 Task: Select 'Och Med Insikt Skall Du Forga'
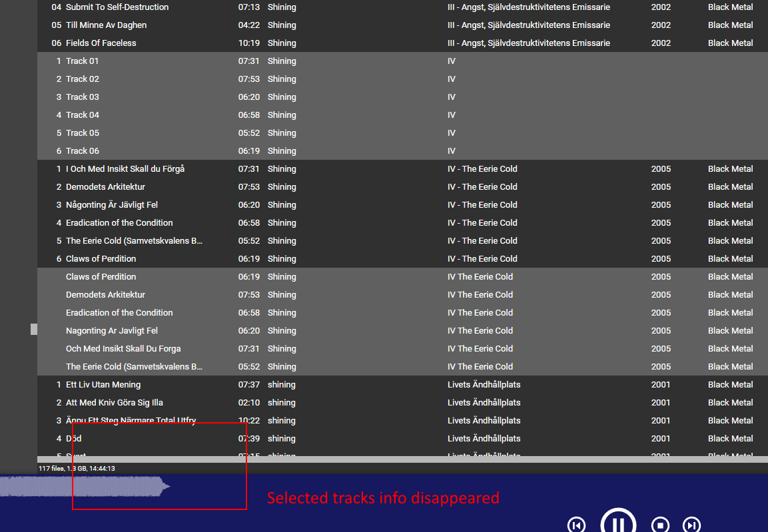[402, 349]
